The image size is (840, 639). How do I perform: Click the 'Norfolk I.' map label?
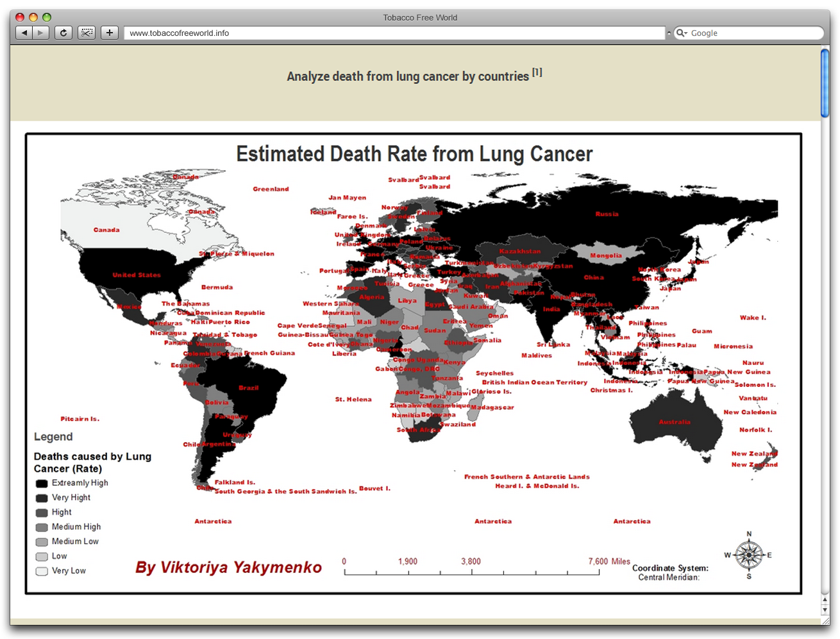756,430
